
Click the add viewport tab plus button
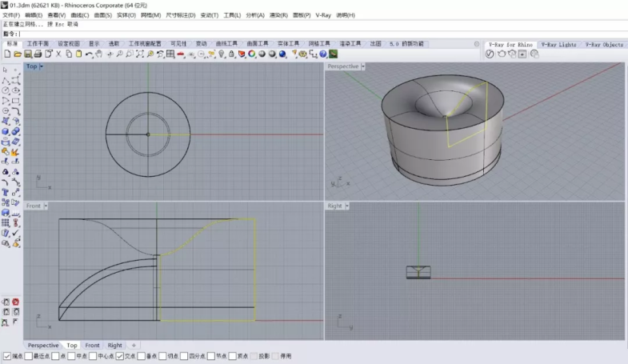(x=134, y=346)
